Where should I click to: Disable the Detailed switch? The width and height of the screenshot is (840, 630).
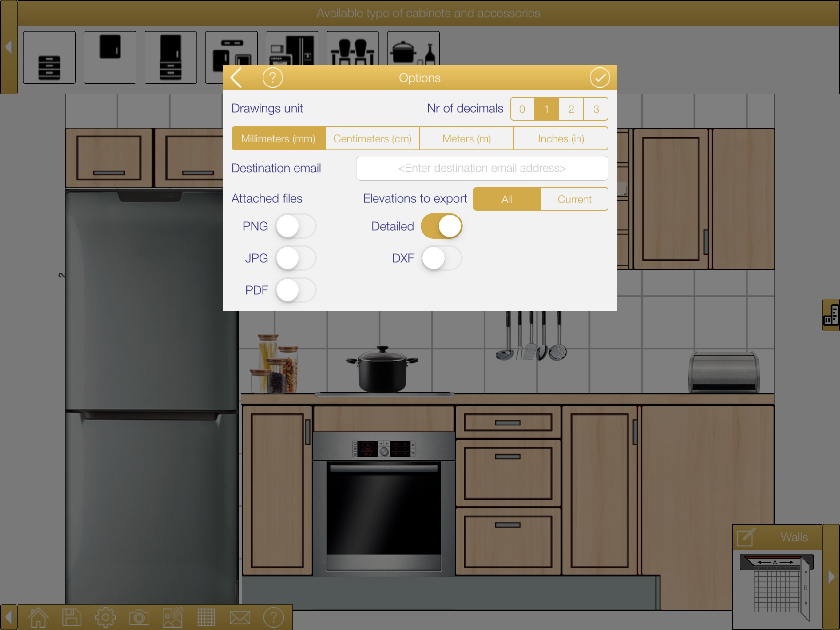441,226
